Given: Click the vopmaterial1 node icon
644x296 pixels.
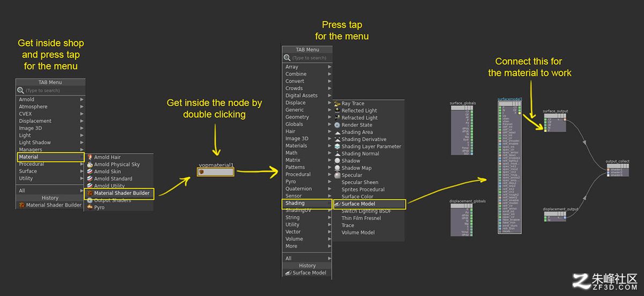Looking at the screenshot, I should coord(201,172).
